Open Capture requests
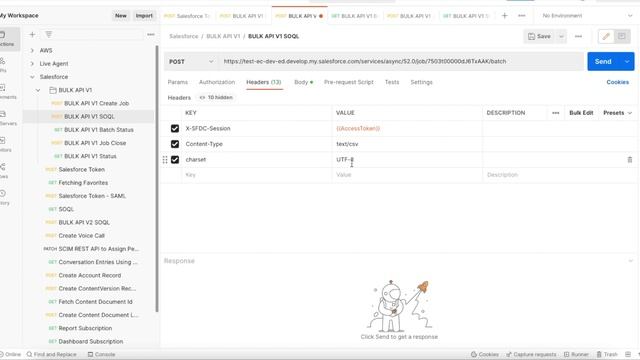The width and height of the screenshot is (640, 360). pyautogui.click(x=531, y=354)
